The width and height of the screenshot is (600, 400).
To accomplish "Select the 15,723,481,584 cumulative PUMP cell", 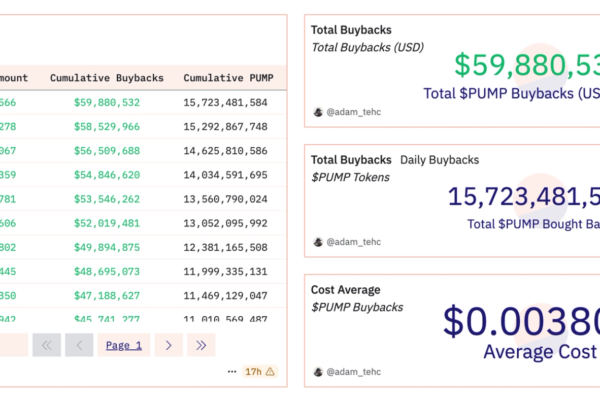I will point(225,102).
